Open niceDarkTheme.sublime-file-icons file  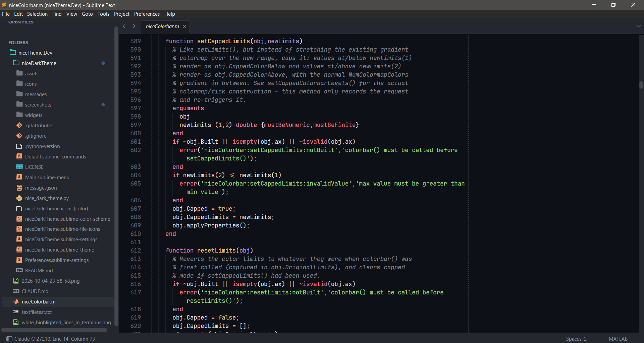63,229
